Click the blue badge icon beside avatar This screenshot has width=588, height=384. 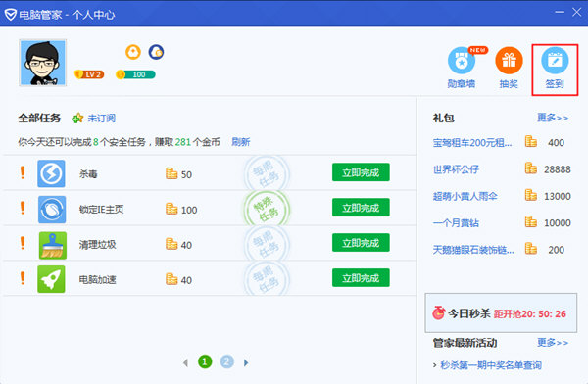[156, 52]
